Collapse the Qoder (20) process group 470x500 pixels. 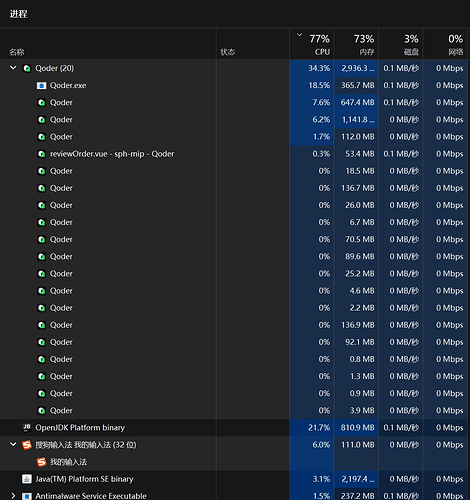(13, 68)
